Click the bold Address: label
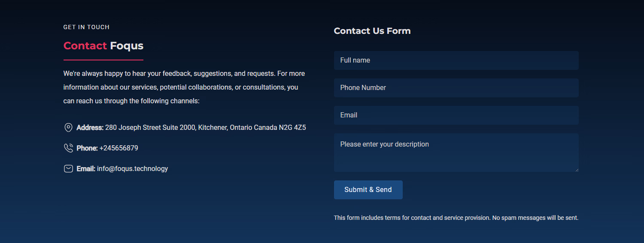Screen dimensions: 644x243 tap(90, 128)
